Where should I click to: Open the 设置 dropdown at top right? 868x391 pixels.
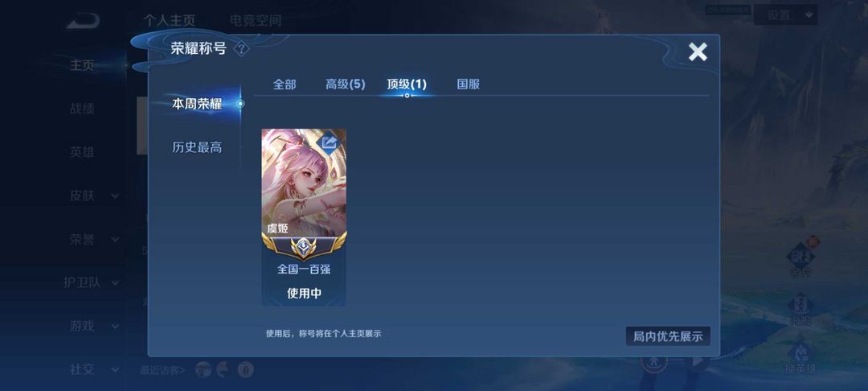point(785,15)
